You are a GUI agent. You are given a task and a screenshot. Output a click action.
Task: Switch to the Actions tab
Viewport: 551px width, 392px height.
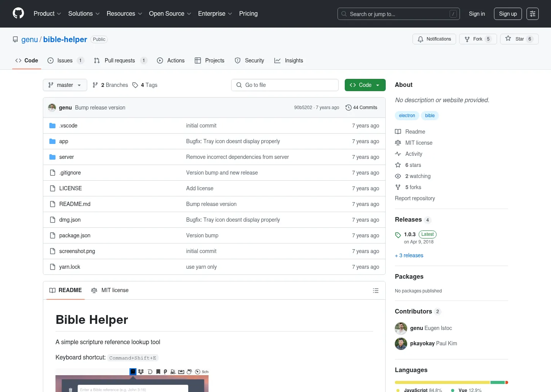pos(171,60)
